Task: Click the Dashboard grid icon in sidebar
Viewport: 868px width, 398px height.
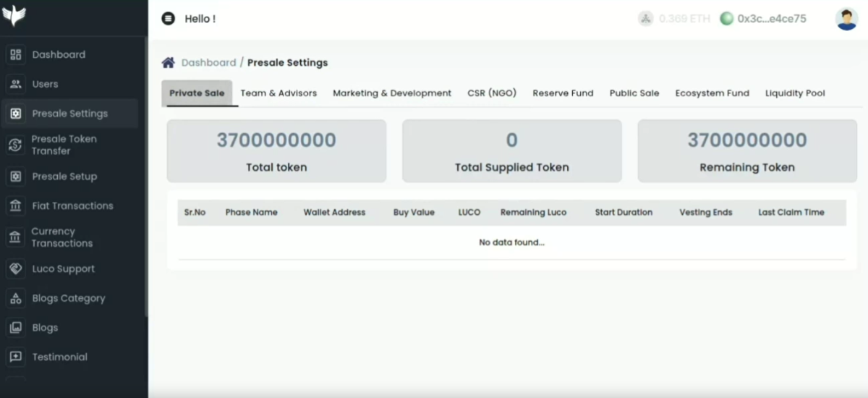Action: (15, 55)
